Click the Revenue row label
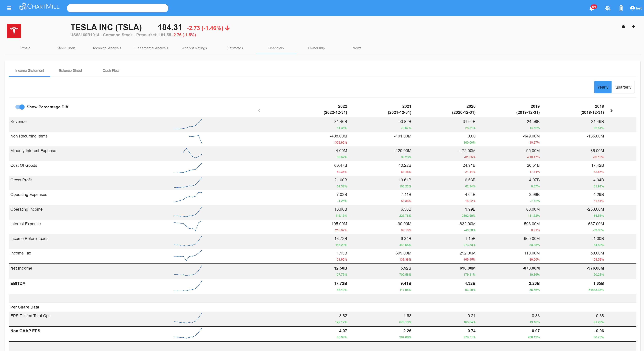 [x=18, y=122]
